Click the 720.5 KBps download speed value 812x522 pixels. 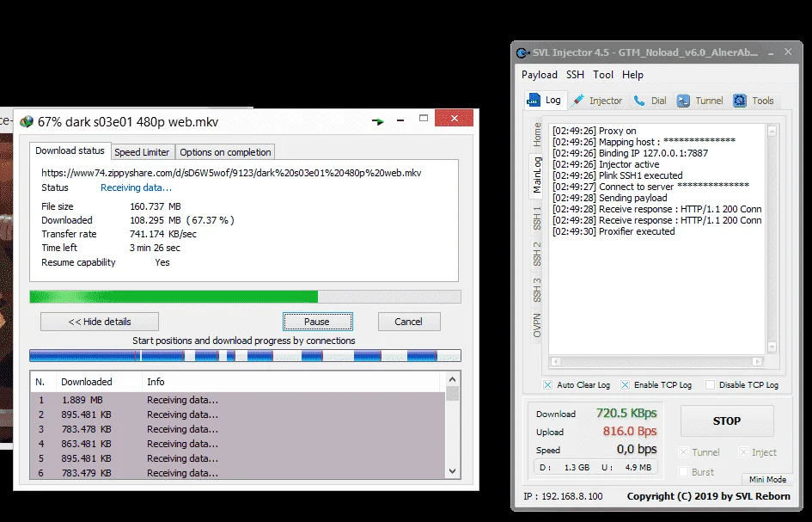point(626,413)
